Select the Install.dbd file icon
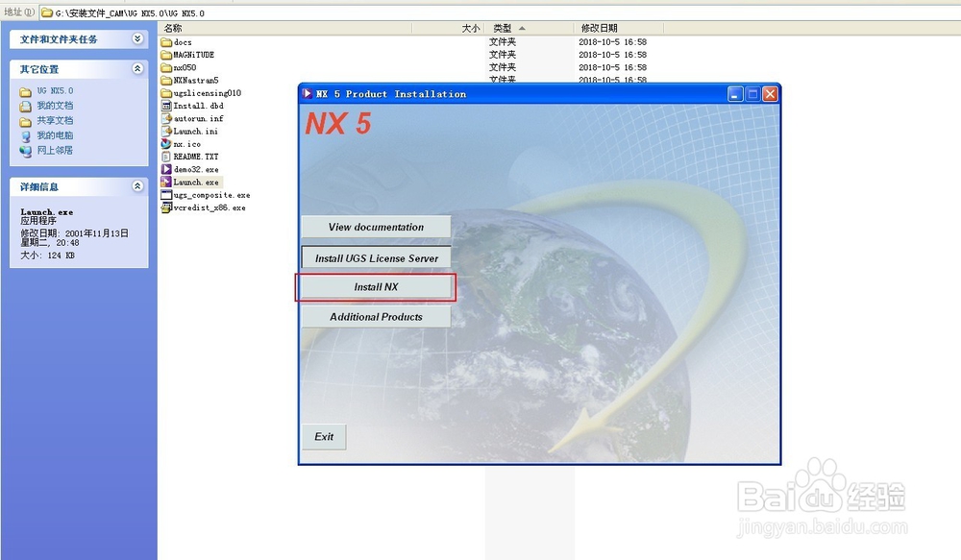961x560 pixels. [166, 106]
